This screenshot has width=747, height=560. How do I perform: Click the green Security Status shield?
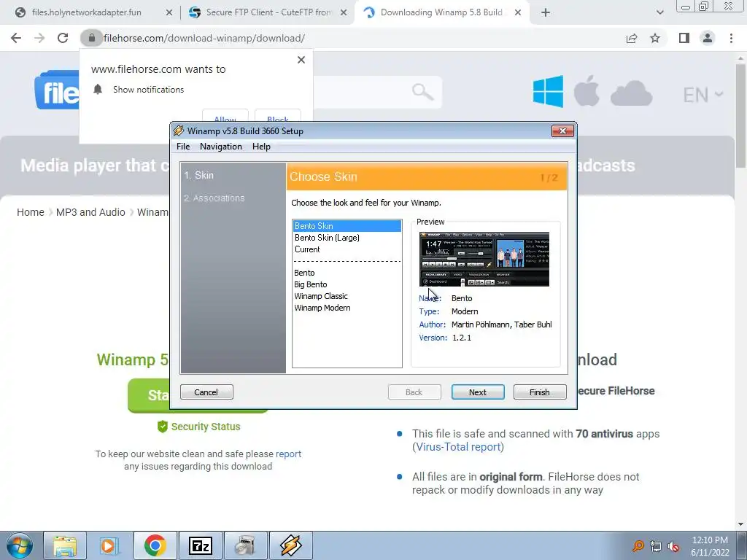click(163, 427)
